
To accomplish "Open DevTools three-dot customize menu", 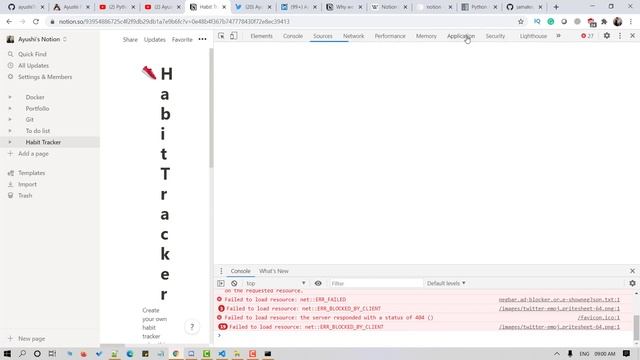I will [620, 36].
